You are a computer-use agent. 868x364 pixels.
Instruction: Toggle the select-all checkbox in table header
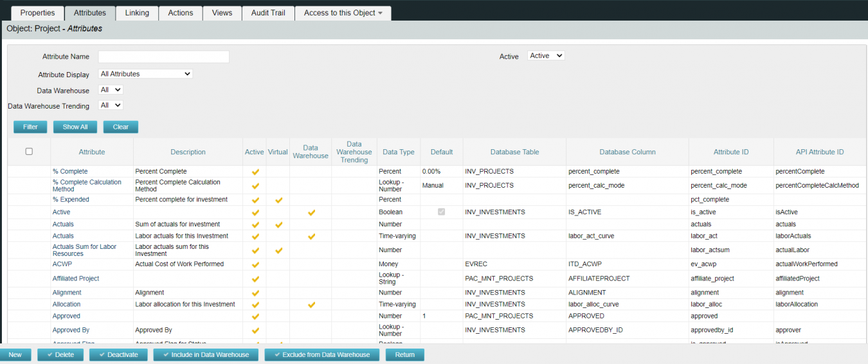pos(29,152)
